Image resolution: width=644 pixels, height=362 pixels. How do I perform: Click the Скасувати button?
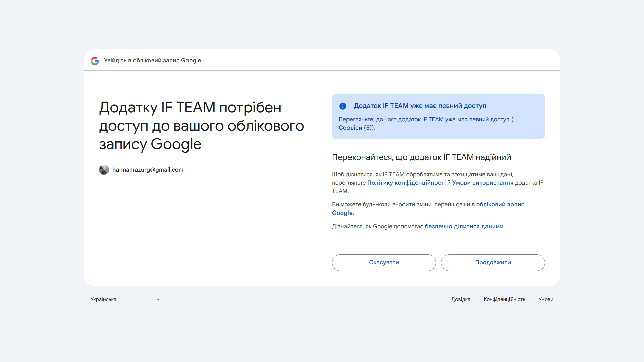point(384,263)
